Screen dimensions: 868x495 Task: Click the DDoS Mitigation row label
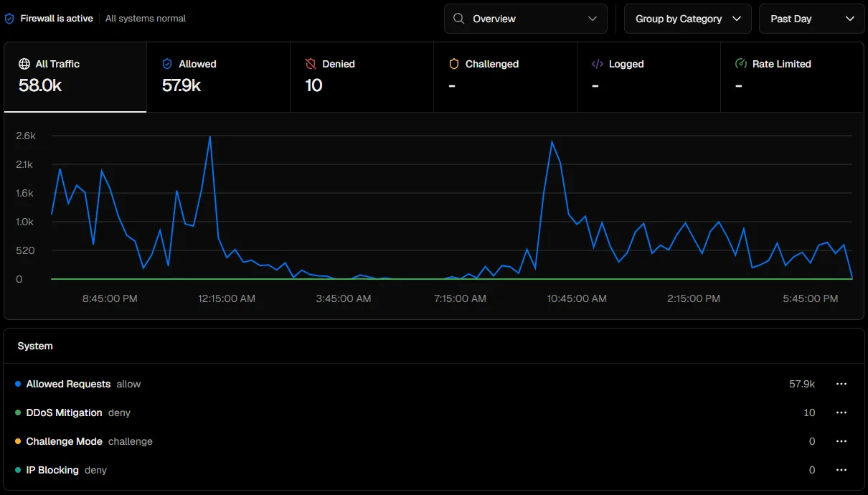(x=64, y=412)
